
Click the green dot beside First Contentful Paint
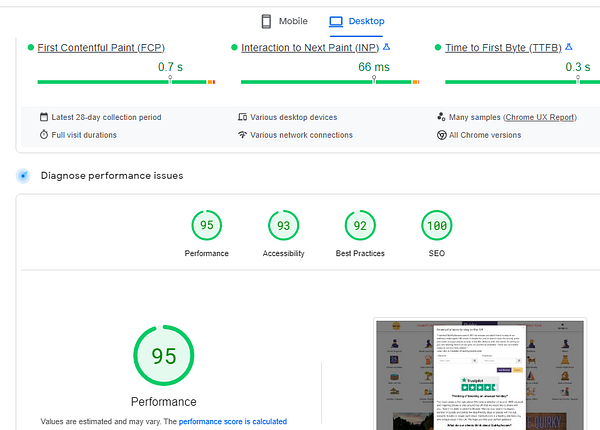coord(31,47)
